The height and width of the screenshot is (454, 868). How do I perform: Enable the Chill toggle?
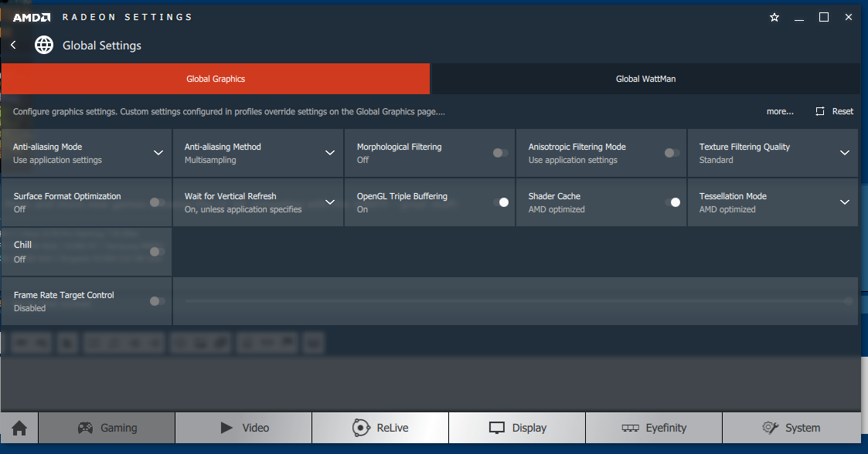[x=157, y=252]
